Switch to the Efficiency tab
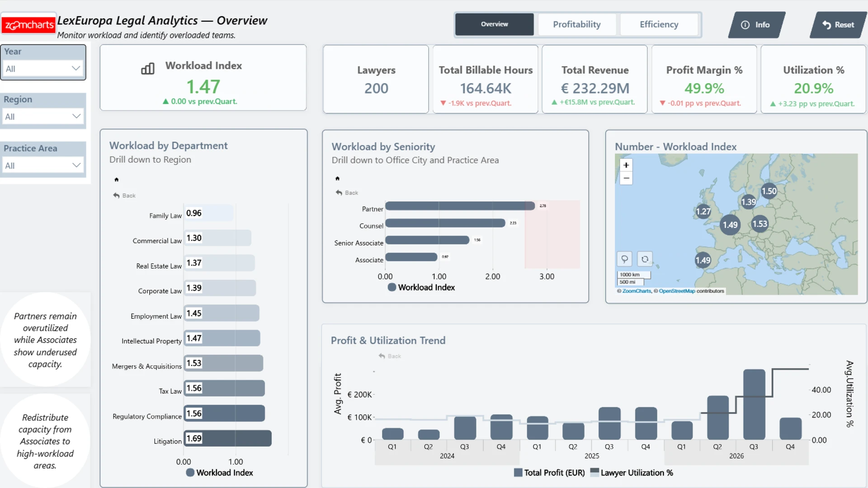The width and height of the screenshot is (868, 488). [659, 24]
